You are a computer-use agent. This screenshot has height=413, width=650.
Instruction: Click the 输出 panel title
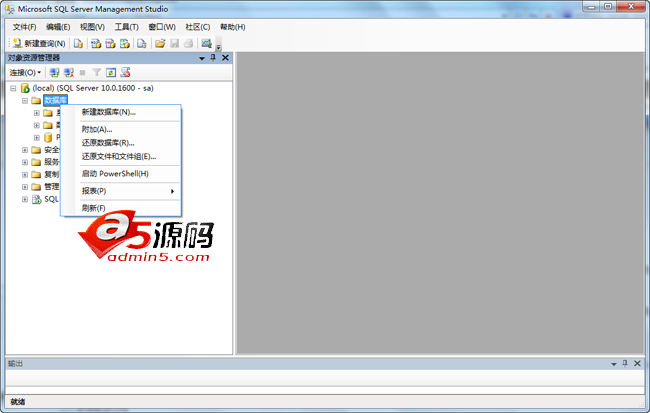(x=15, y=364)
